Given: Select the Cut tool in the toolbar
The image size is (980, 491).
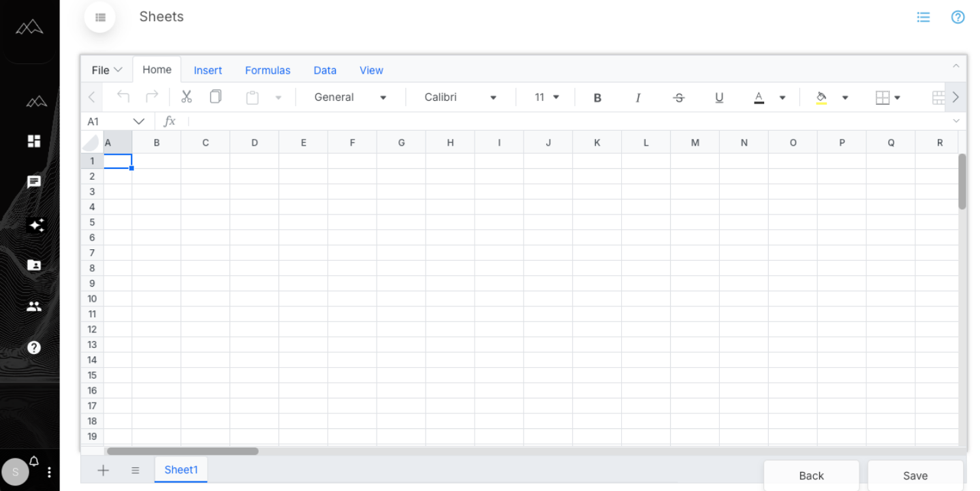Looking at the screenshot, I should click(186, 97).
